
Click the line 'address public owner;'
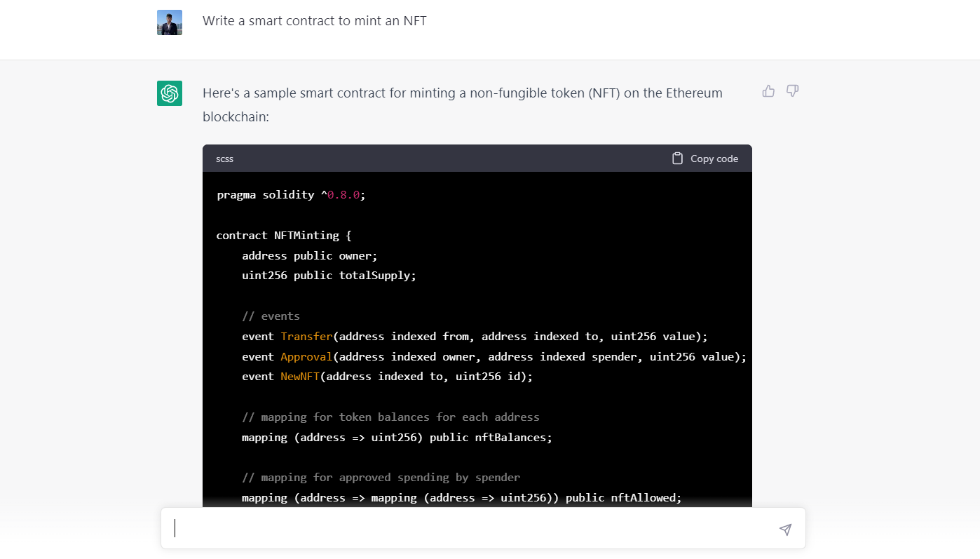point(310,255)
